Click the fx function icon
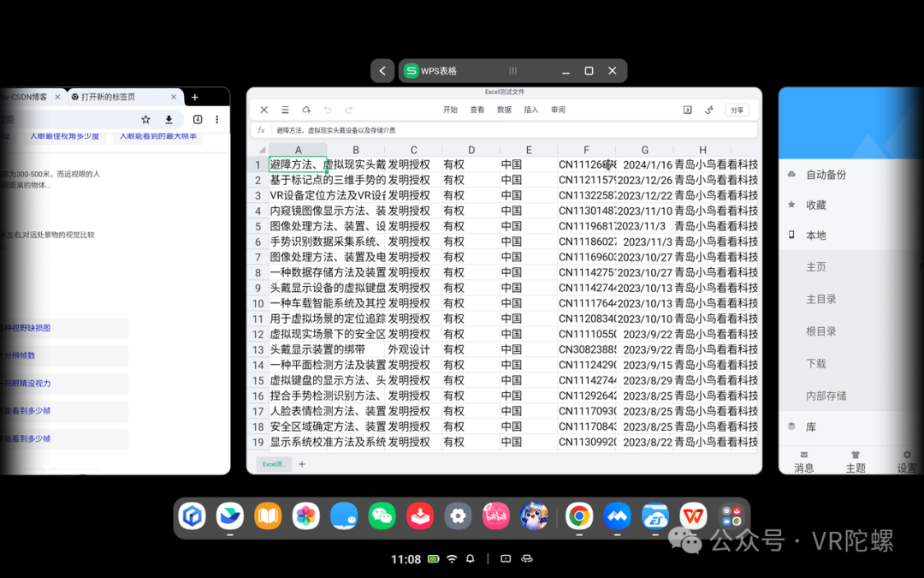 261,130
